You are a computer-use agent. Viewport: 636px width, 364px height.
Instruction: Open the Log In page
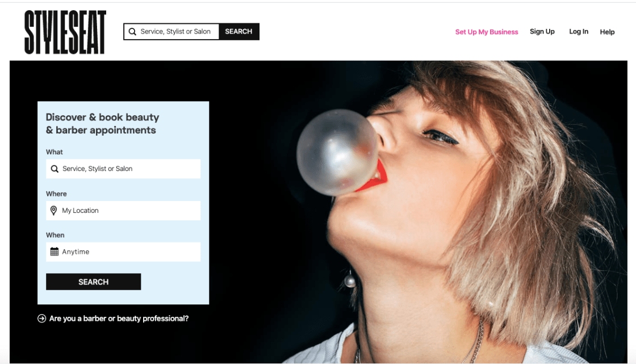[x=579, y=32]
